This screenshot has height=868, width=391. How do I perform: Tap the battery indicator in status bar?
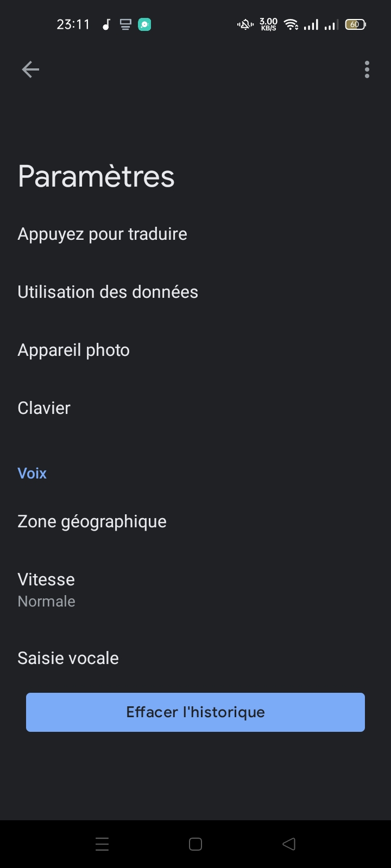click(355, 24)
